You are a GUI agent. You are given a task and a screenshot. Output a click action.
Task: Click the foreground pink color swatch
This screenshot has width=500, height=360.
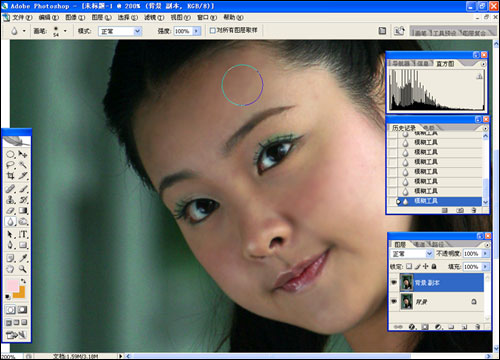[12, 286]
